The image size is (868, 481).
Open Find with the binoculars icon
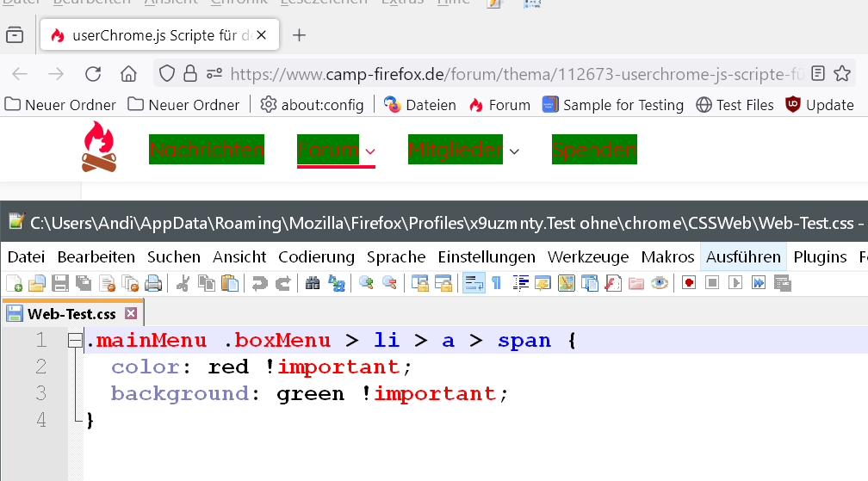tap(313, 284)
